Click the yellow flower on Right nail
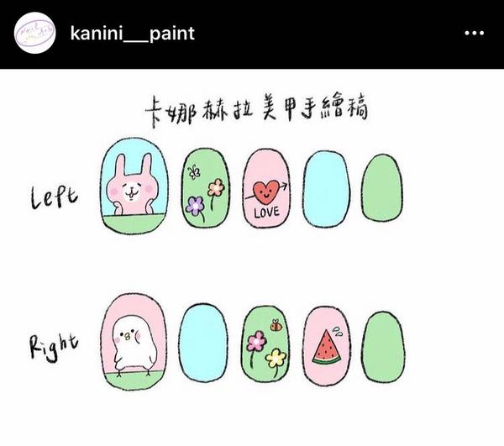This screenshot has height=446, width=504. 276,358
